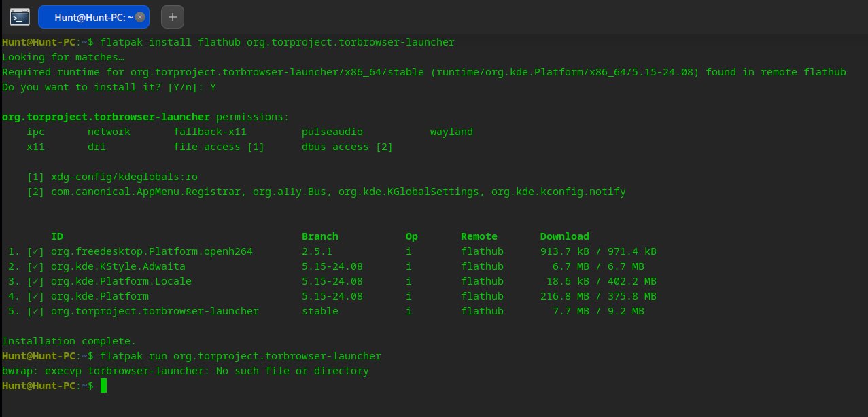The image size is (868, 417).
Task: Click the bwrap "No such file" error line
Action: point(186,371)
